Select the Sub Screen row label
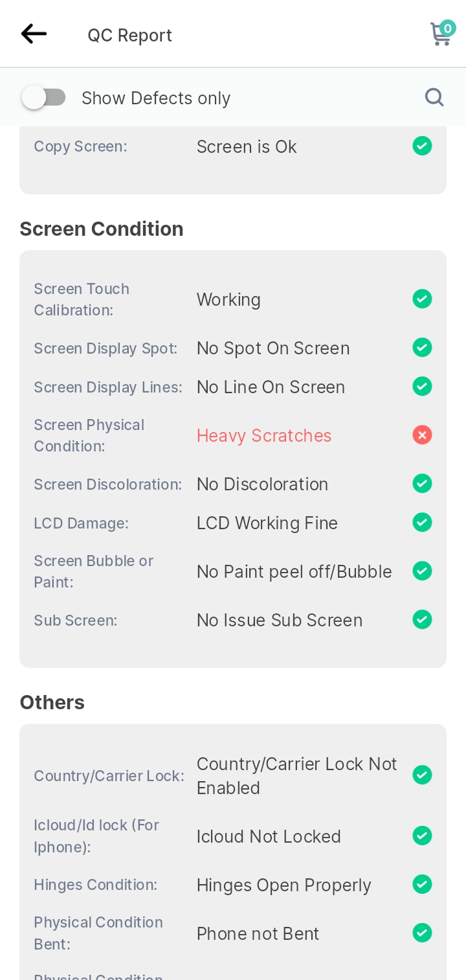 coord(76,621)
